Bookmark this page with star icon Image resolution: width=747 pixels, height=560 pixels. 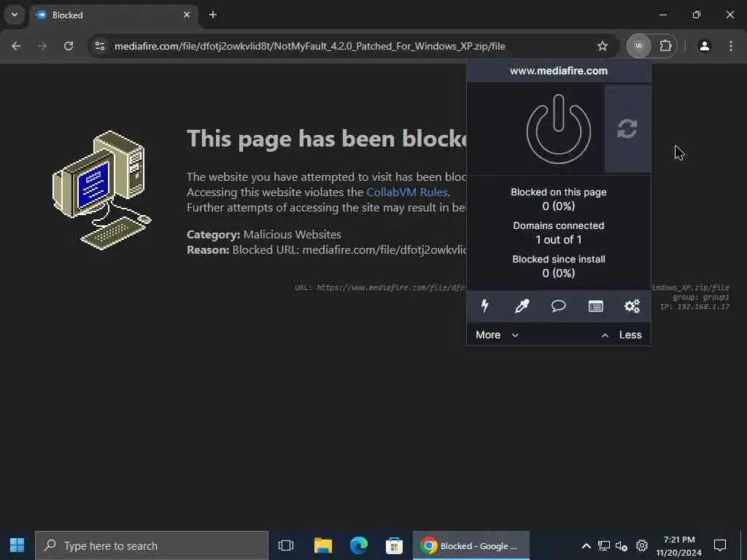pyautogui.click(x=602, y=46)
